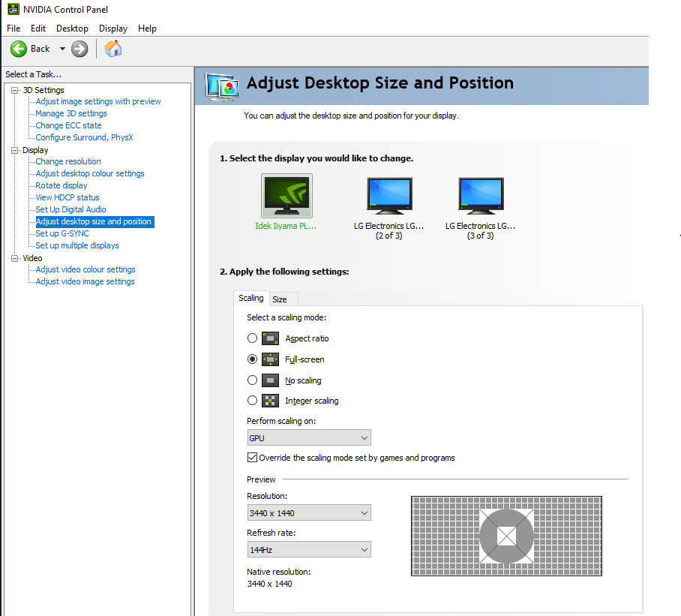Click the Adjust Desktop Size header icon
The width and height of the screenshot is (681, 616).
(x=222, y=87)
